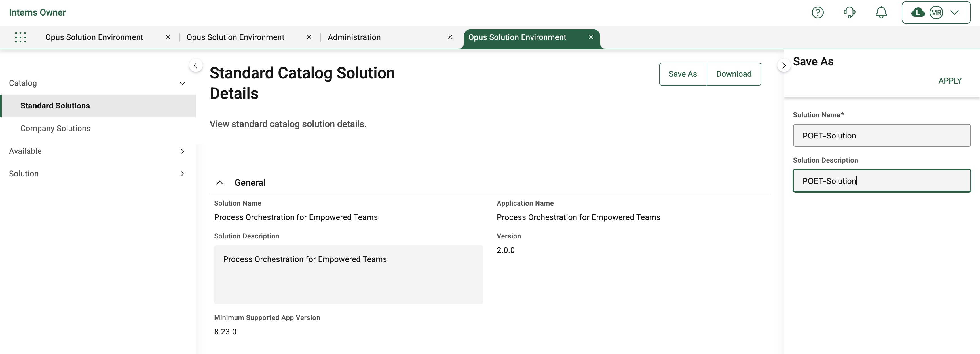Open Standard Solutions in sidebar
The height and width of the screenshot is (354, 980).
pos(98,106)
